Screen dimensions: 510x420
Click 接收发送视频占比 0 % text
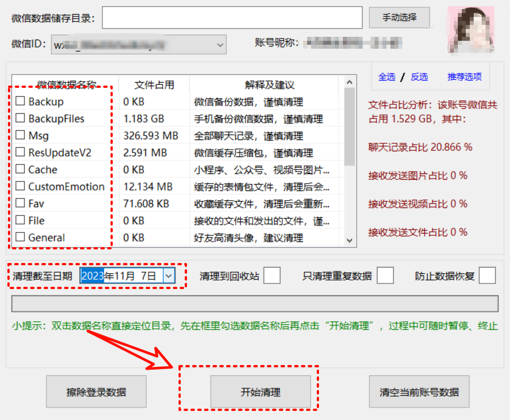point(418,204)
